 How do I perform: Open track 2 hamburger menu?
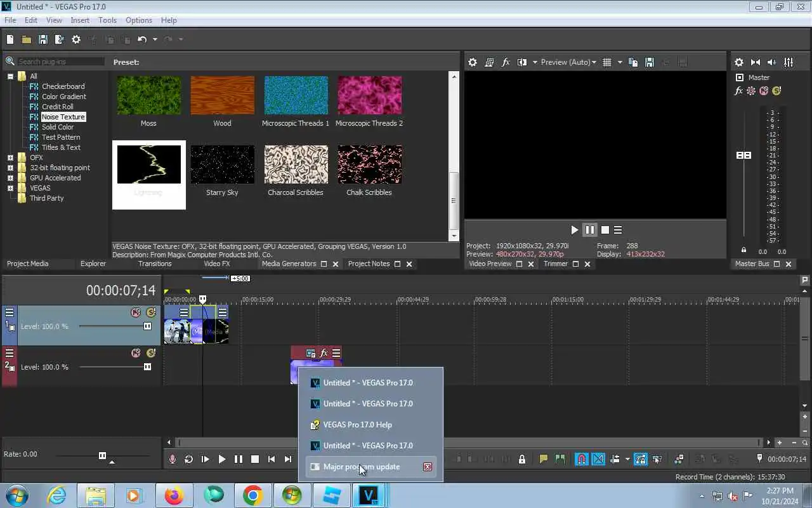pyautogui.click(x=10, y=352)
